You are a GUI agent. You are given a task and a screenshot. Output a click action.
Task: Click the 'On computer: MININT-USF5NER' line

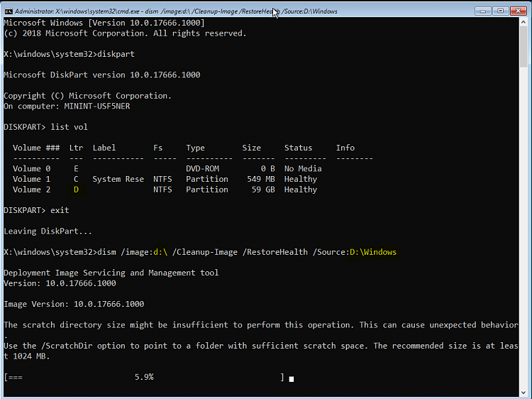tap(67, 106)
